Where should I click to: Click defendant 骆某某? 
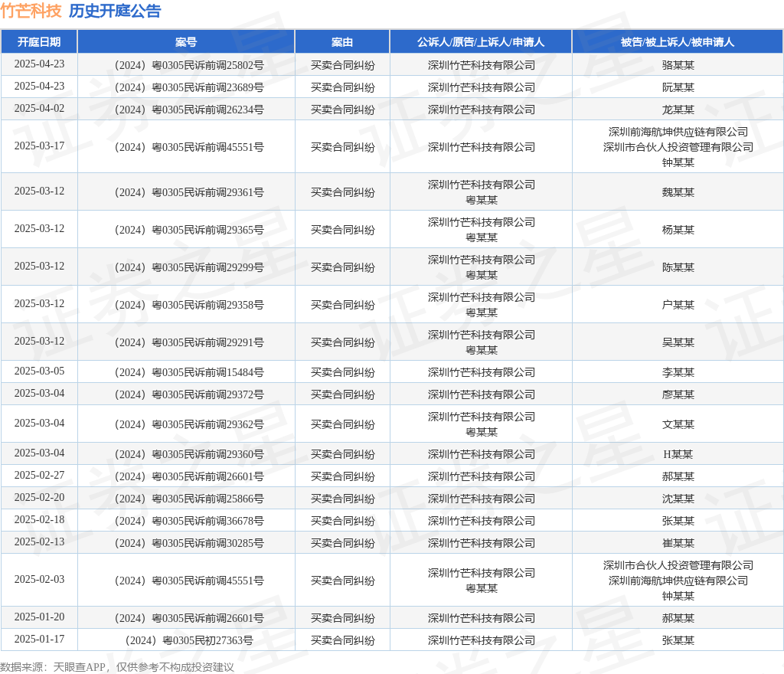(678, 65)
